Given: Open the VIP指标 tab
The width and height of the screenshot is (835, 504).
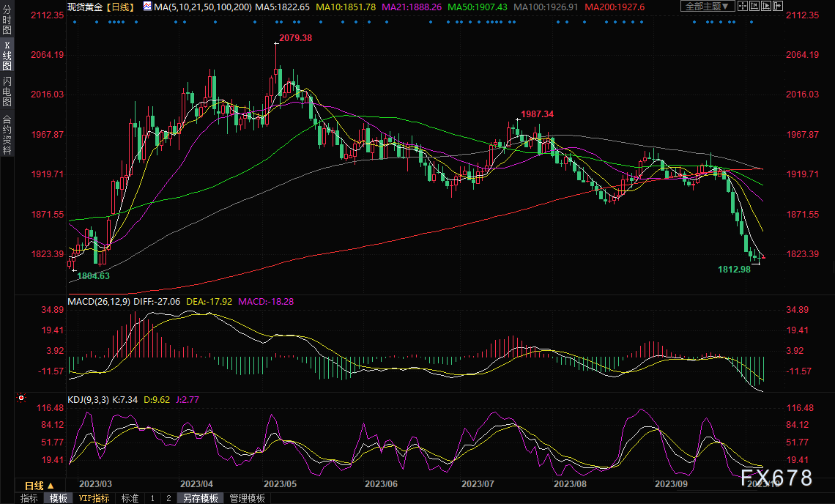Looking at the screenshot, I should 94,498.
